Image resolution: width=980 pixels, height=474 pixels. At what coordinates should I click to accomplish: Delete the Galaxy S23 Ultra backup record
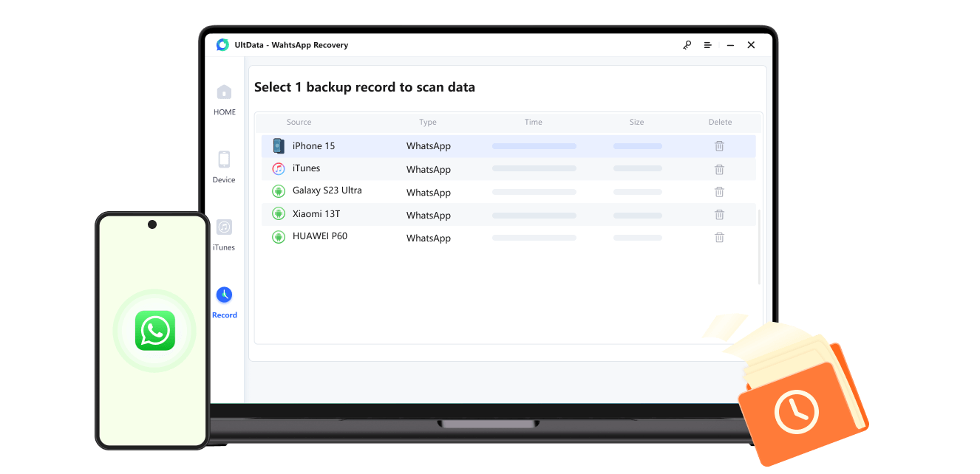[x=719, y=192]
